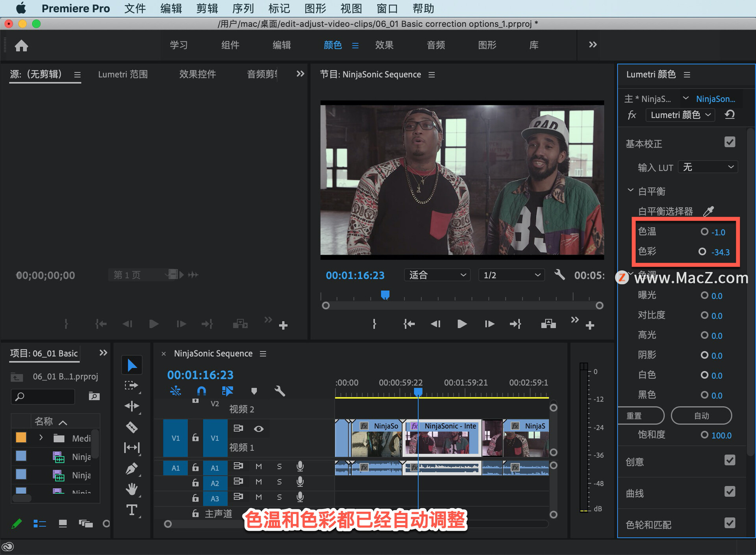Viewport: 756px width, 555px height.
Task: Select the Pen tool
Action: coord(132,468)
